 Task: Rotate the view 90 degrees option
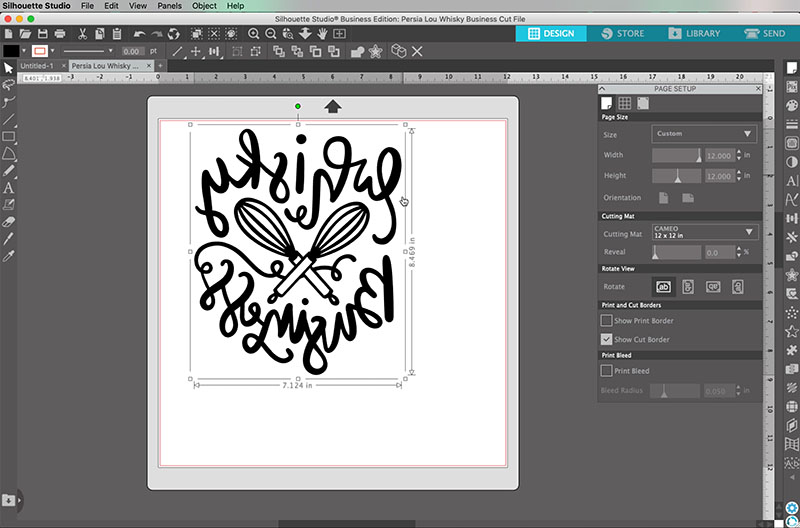pyautogui.click(x=688, y=287)
